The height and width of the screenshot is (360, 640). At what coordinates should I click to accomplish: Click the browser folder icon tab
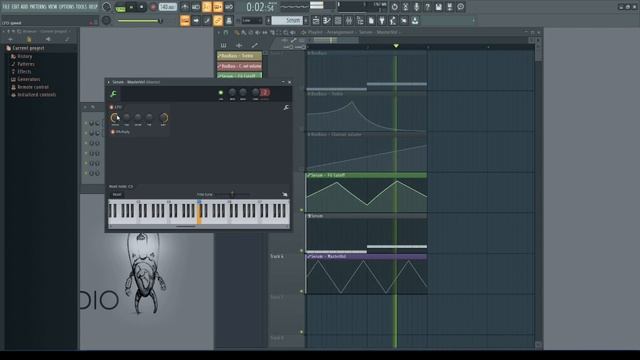pos(29,39)
